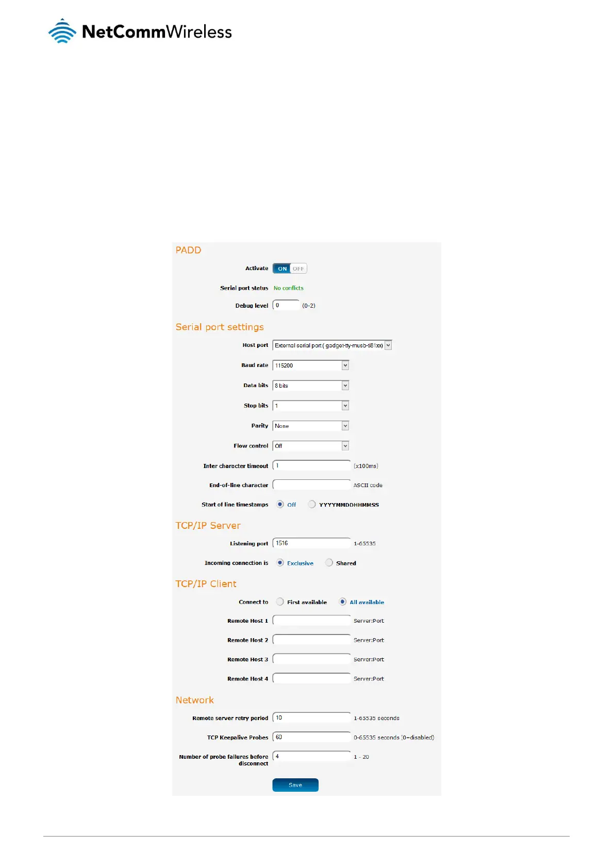
Task: Click the Remote Host 1 field
Action: 311,621
